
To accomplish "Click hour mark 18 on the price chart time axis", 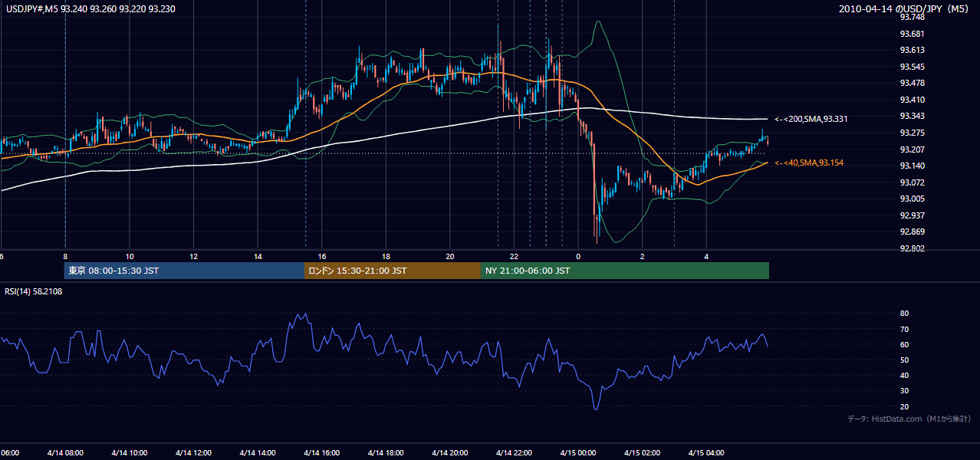I will 386,256.
